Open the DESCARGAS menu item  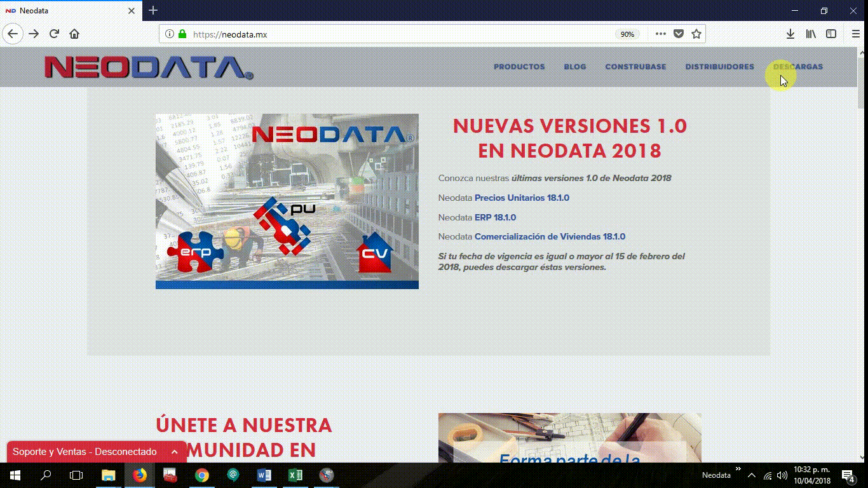click(x=798, y=67)
